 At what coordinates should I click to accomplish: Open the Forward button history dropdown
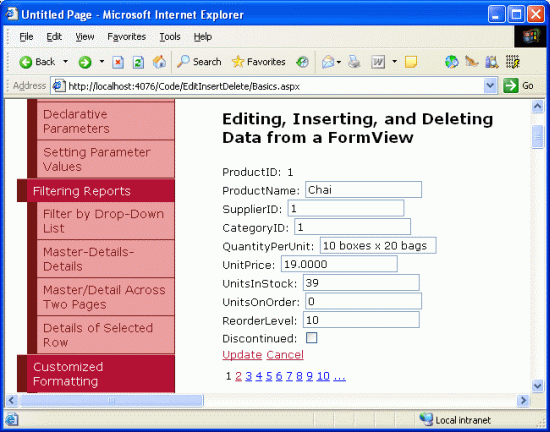(x=102, y=61)
